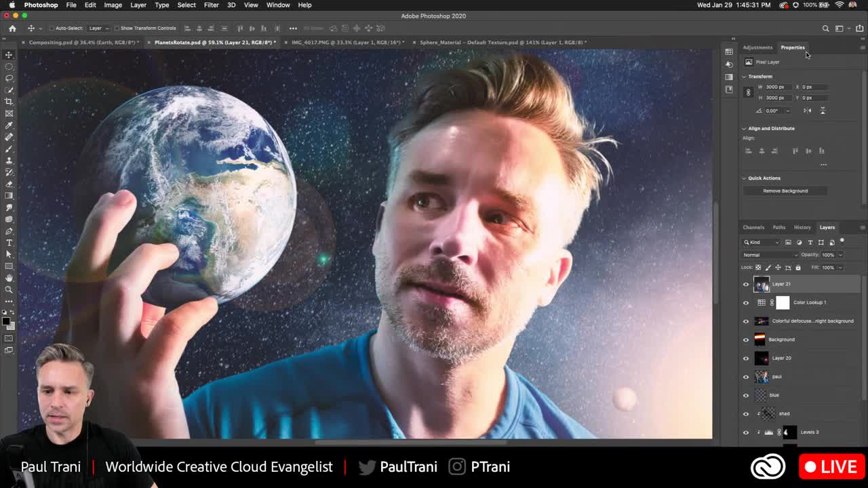Toggle visibility of the Background layer
Image resolution: width=868 pixels, height=488 pixels.
[746, 340]
